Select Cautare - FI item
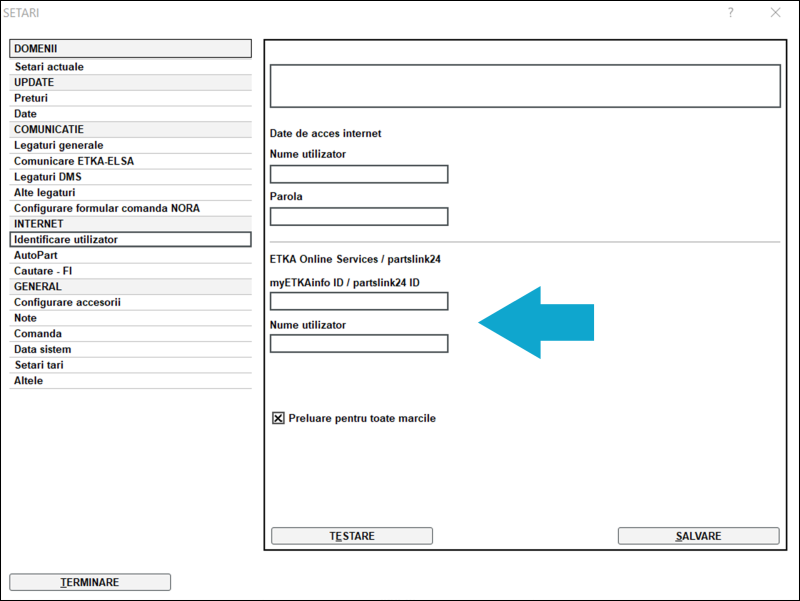800x601 pixels. pos(43,271)
